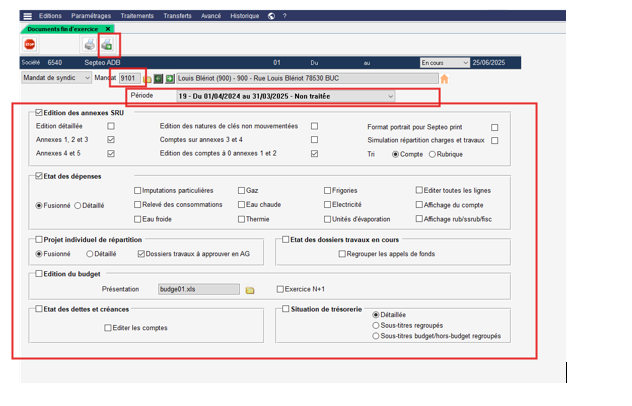Enable the Edition détaillée checkbox
Viewport: 632px width, 406px height.
tap(111, 127)
